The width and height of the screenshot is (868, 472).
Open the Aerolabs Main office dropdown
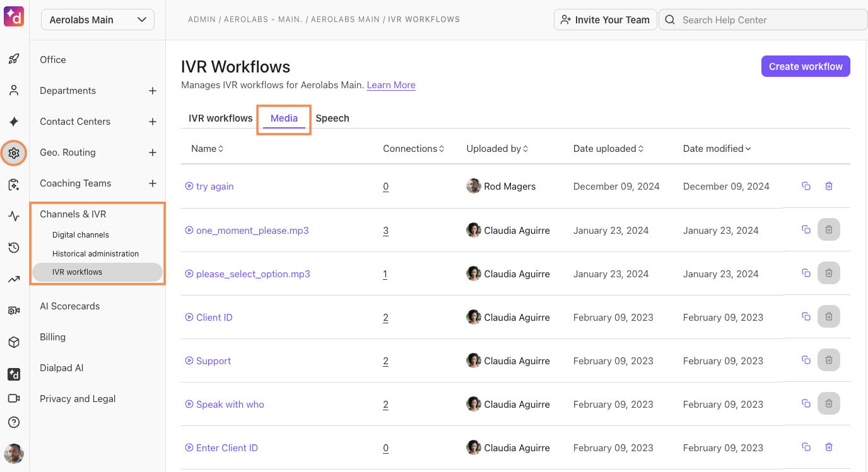(x=98, y=20)
